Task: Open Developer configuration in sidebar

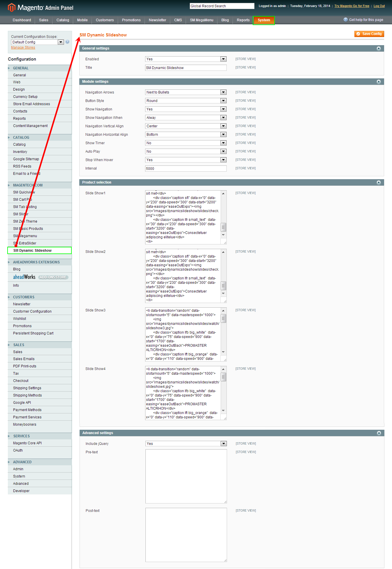Action: tap(21, 491)
